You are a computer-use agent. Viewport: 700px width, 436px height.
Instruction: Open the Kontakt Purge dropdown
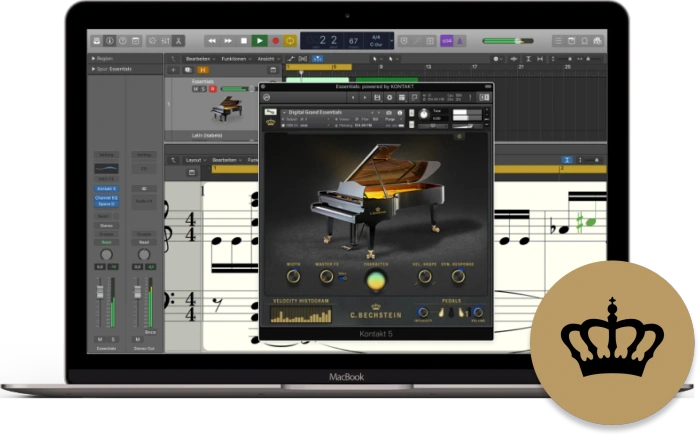(x=391, y=120)
